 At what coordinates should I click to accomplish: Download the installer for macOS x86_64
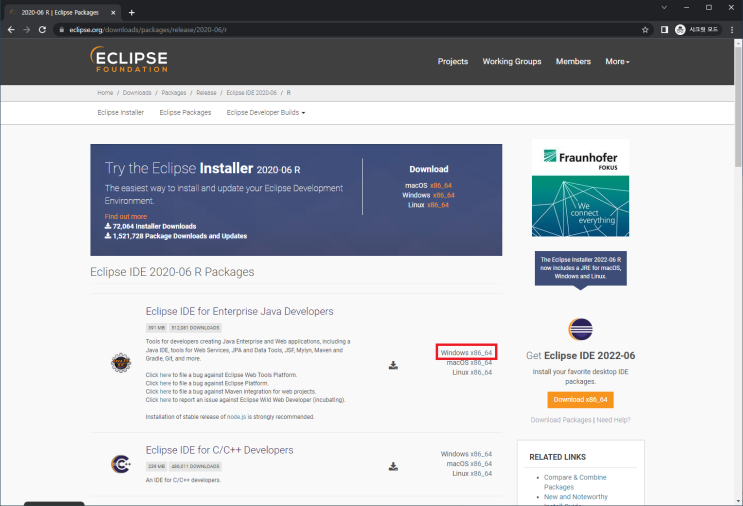pos(441,185)
